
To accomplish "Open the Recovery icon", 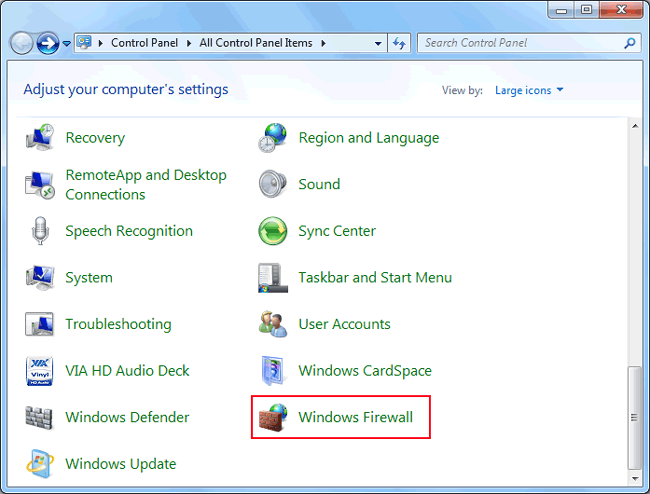I will pos(40,138).
